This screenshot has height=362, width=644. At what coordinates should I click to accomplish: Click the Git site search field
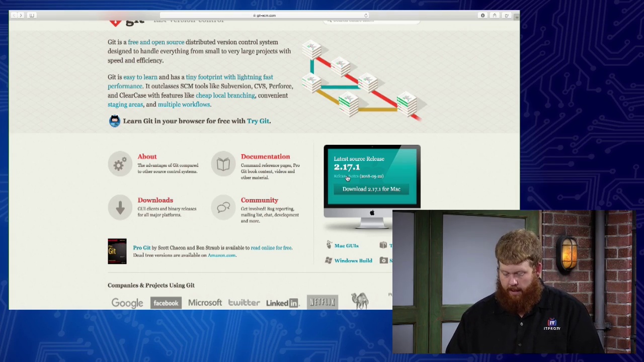click(372, 21)
